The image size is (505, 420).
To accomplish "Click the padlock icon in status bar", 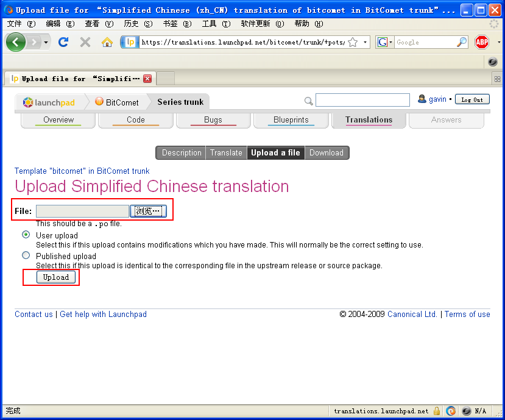I will pyautogui.click(x=437, y=411).
